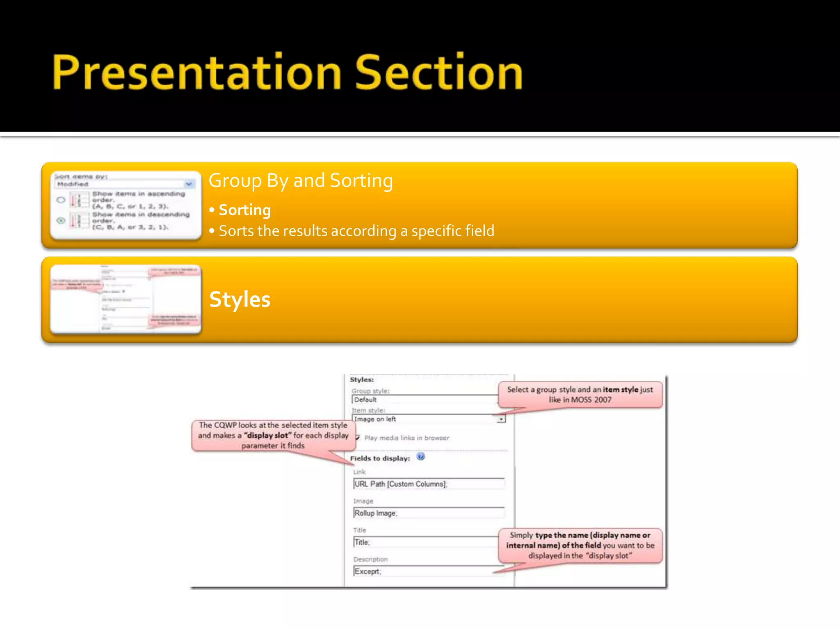Click the Title input field
Image resolution: width=840 pixels, height=630 pixels.
click(426, 542)
